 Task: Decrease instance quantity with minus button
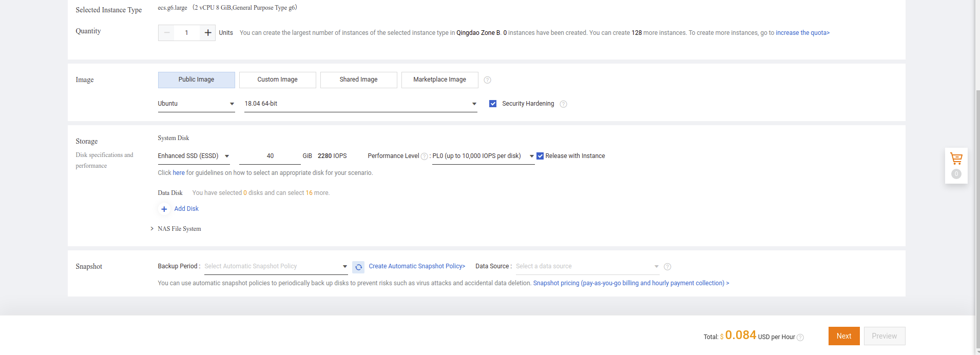(x=167, y=33)
